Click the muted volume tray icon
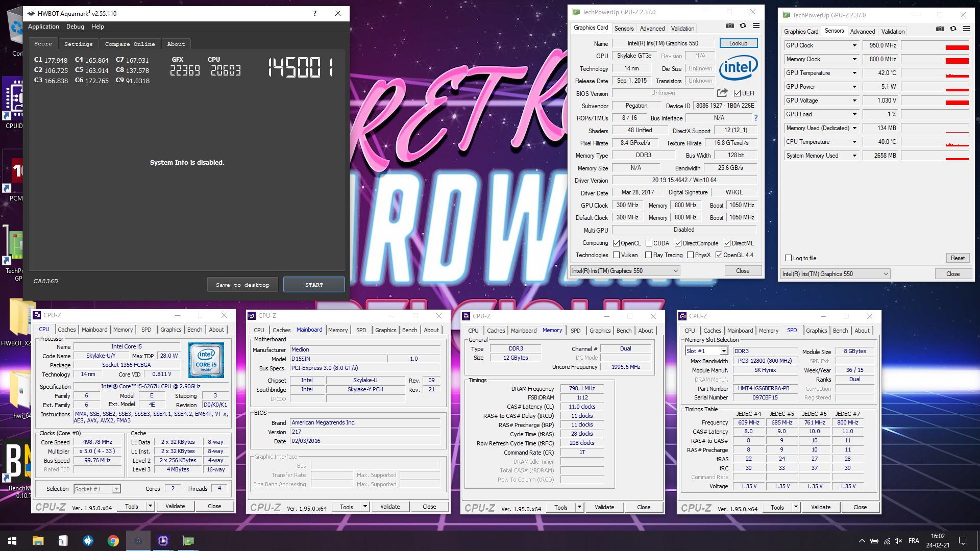Image resolution: width=980 pixels, height=551 pixels. (x=899, y=541)
